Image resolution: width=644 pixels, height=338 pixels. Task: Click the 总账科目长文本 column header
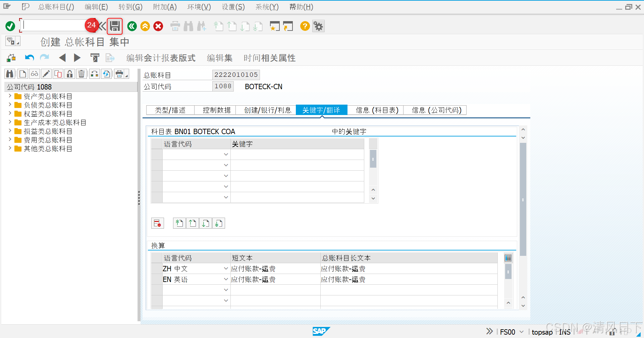pos(409,258)
